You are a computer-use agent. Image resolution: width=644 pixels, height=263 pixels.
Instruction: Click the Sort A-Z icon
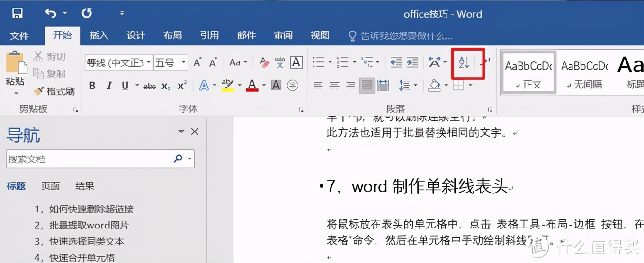coord(464,62)
